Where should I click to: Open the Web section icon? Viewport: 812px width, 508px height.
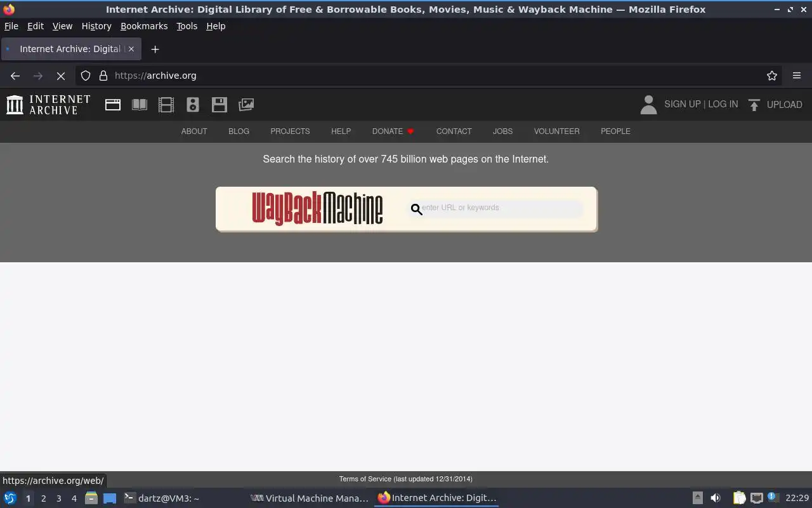113,105
